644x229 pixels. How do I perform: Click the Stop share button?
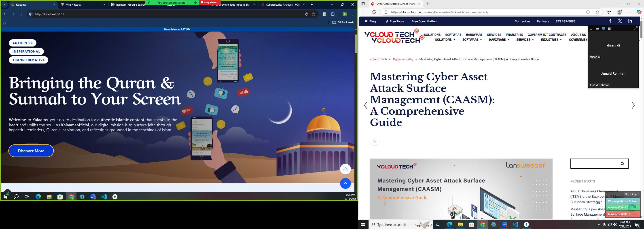[x=210, y=2]
